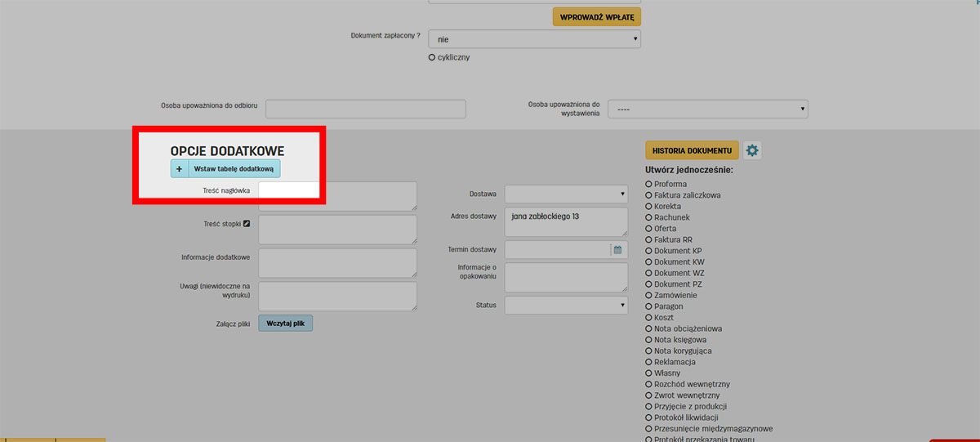Image resolution: width=980 pixels, height=442 pixels.
Task: Open Historia dokumentu
Action: click(x=692, y=150)
